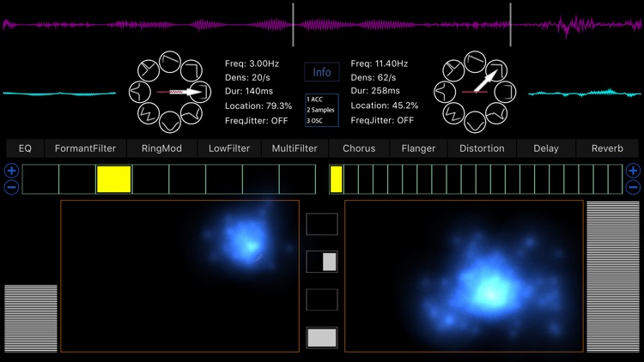This screenshot has height=362, width=644.
Task: Select square bracket envelope on right wheel
Action: coord(505,92)
